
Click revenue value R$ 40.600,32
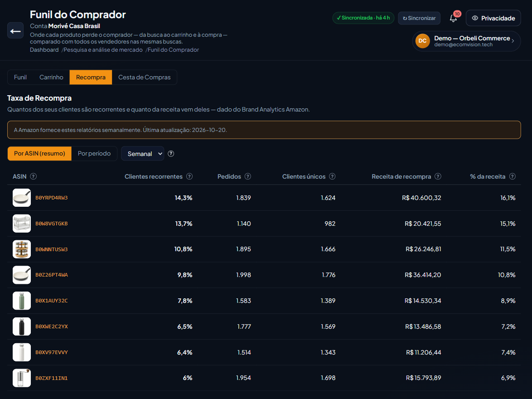click(x=421, y=198)
